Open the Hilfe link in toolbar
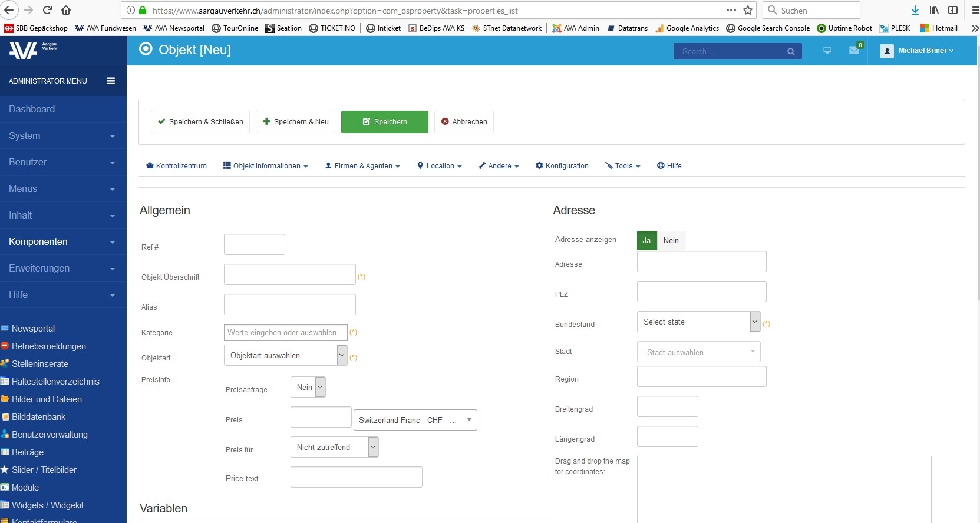 point(669,166)
